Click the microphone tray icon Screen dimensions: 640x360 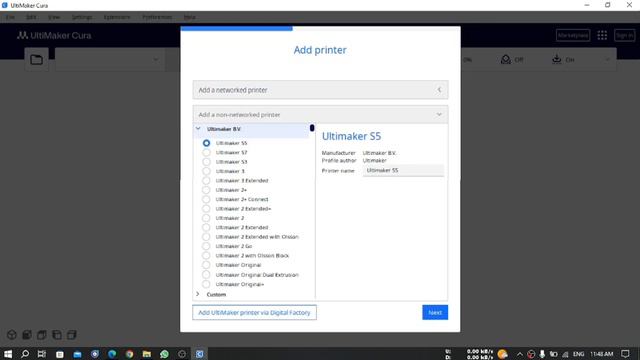coord(542,354)
